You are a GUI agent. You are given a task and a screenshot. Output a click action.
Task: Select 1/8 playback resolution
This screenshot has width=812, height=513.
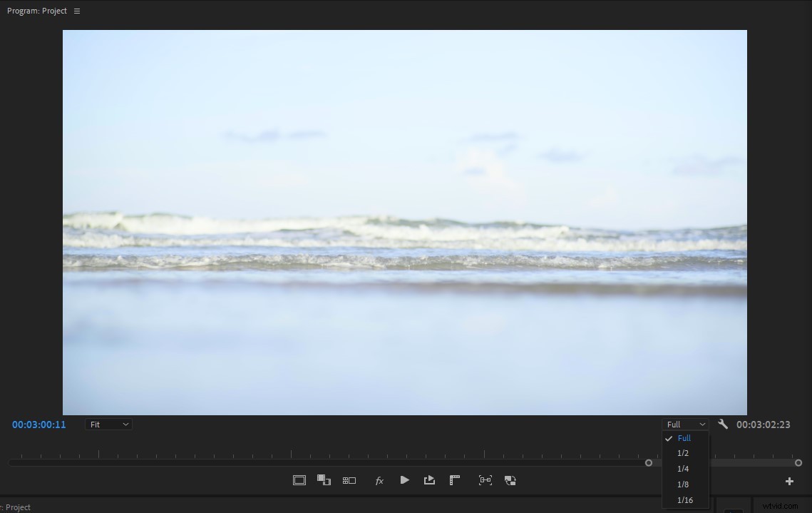click(x=683, y=484)
